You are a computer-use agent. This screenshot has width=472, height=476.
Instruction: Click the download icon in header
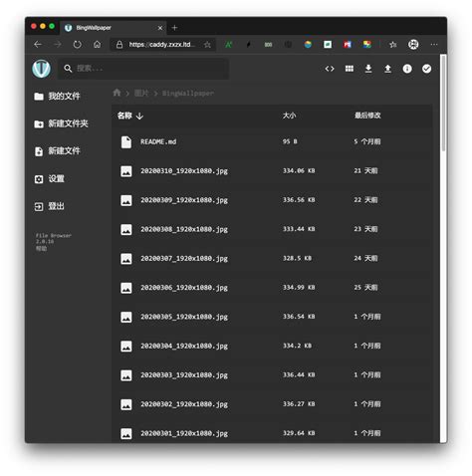click(368, 69)
